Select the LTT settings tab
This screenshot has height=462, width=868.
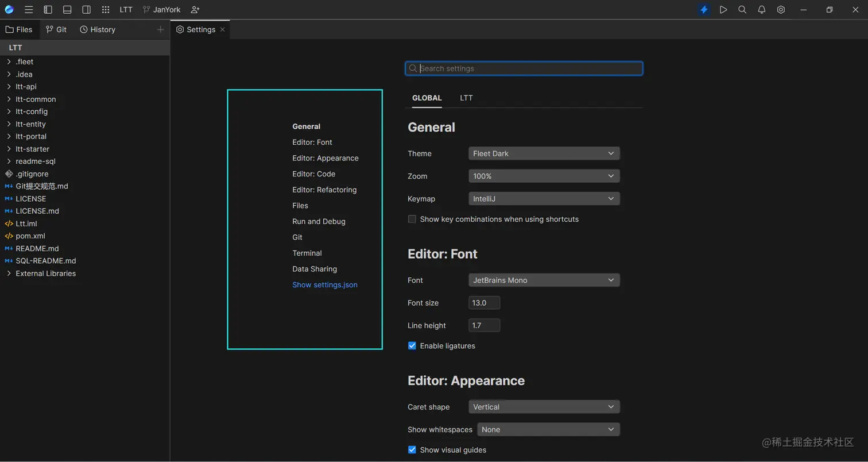466,98
